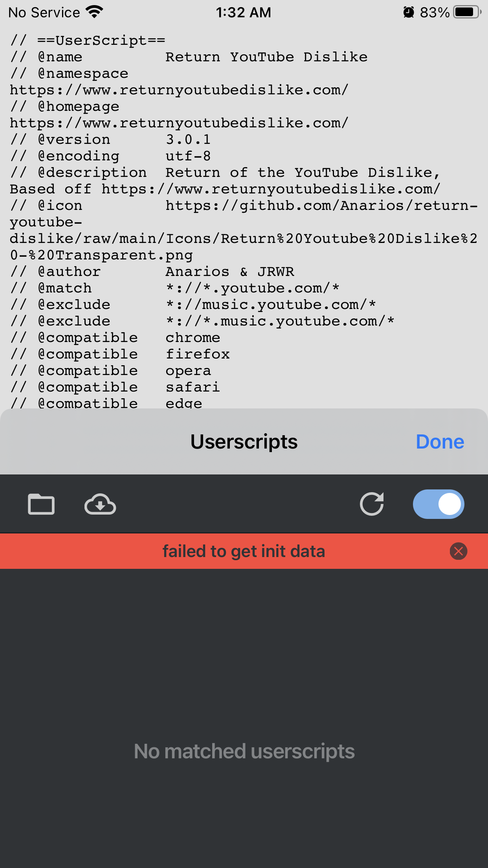Click the Wi-Fi icon in status bar
The image size is (488, 868).
(x=94, y=11)
